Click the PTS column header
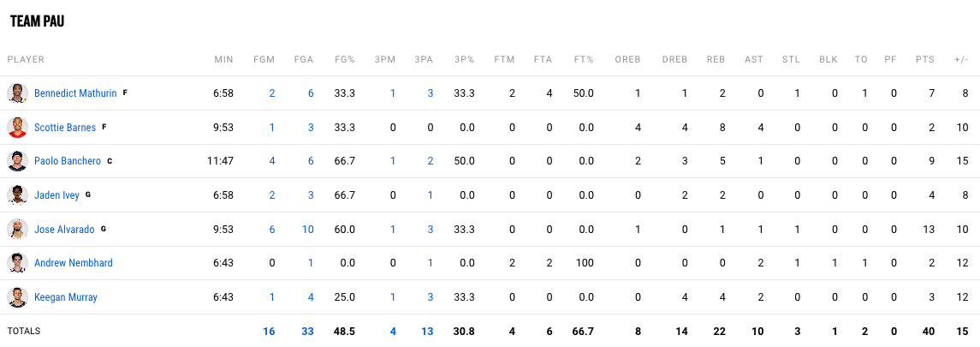 click(x=924, y=60)
